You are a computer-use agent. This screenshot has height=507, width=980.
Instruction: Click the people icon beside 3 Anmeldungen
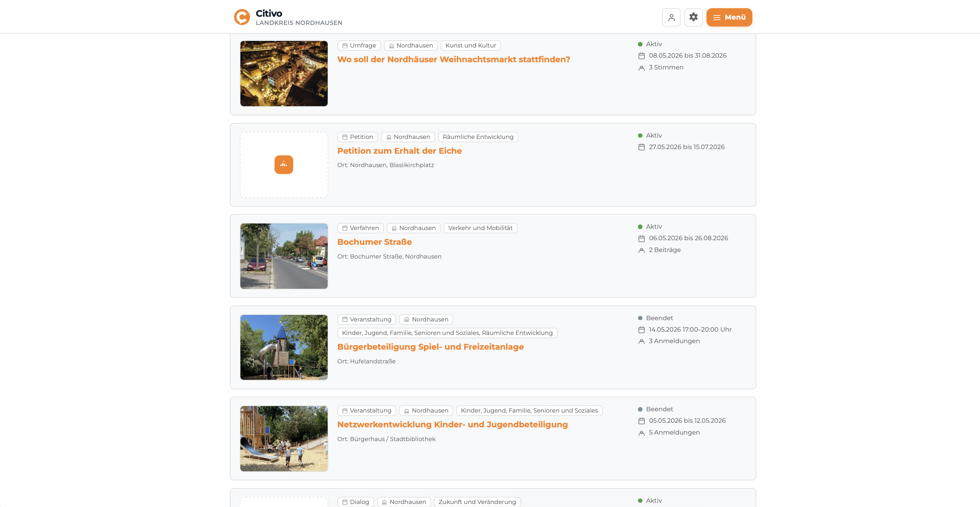[x=642, y=341]
